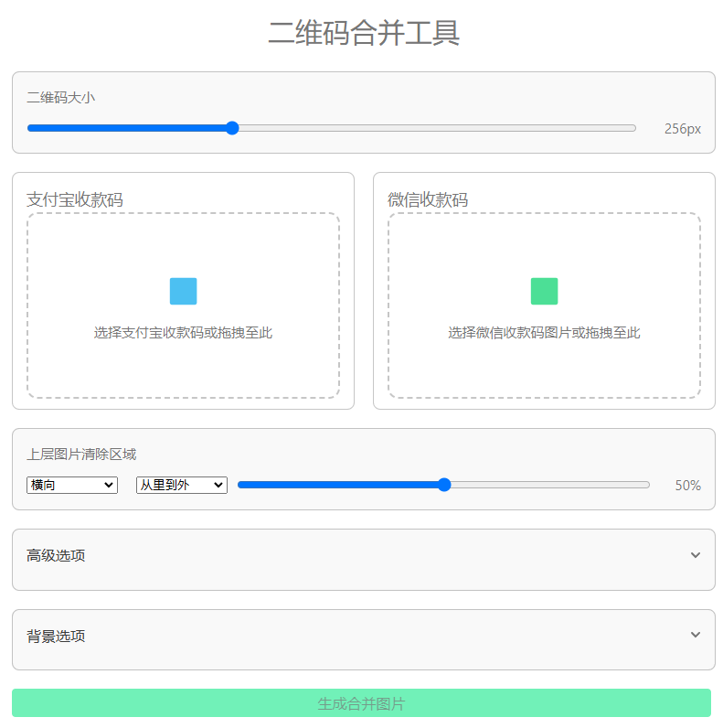
Task: Expand the 背景选项 section
Action: point(57,636)
